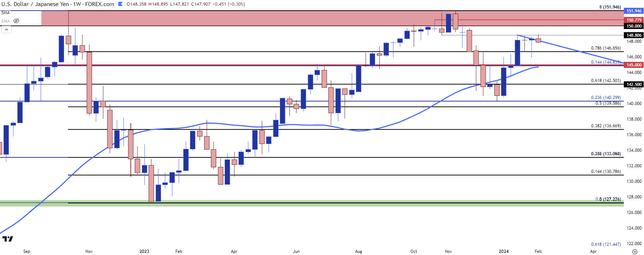
Task: Click the high value H148.895
Action: point(158,4)
